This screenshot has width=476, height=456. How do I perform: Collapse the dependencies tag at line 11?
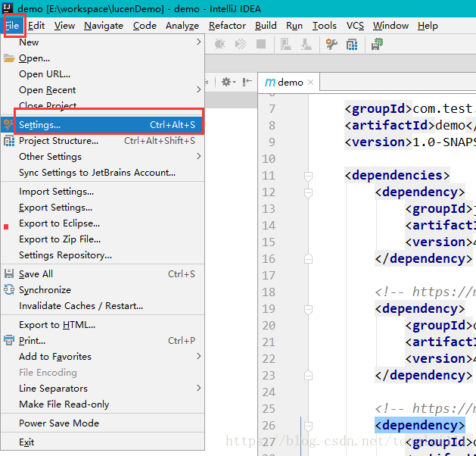[x=308, y=176]
